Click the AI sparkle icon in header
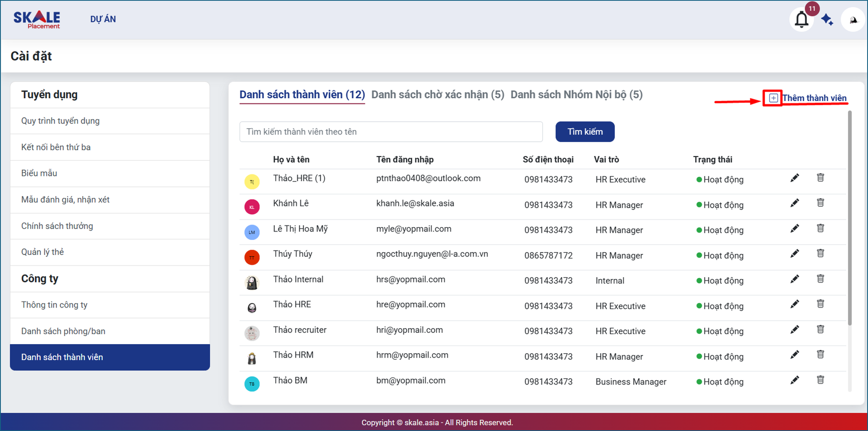Screen dimensions: 868x431 point(827,20)
